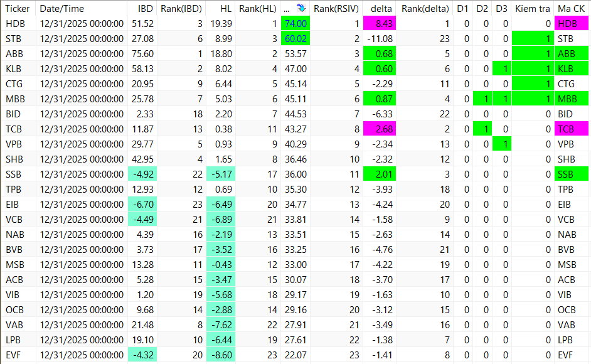Select EVF in the Ticker column
Image resolution: width=591 pixels, height=364 pixels.
[13, 355]
